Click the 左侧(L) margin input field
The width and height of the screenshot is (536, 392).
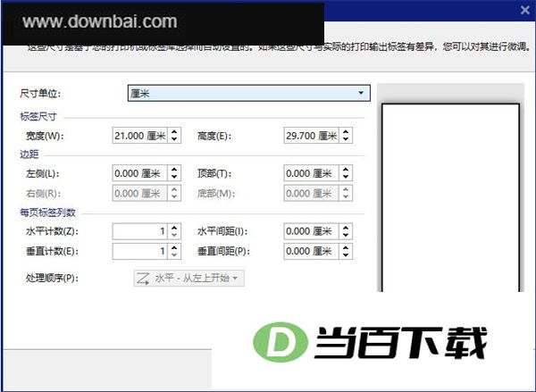tap(140, 173)
